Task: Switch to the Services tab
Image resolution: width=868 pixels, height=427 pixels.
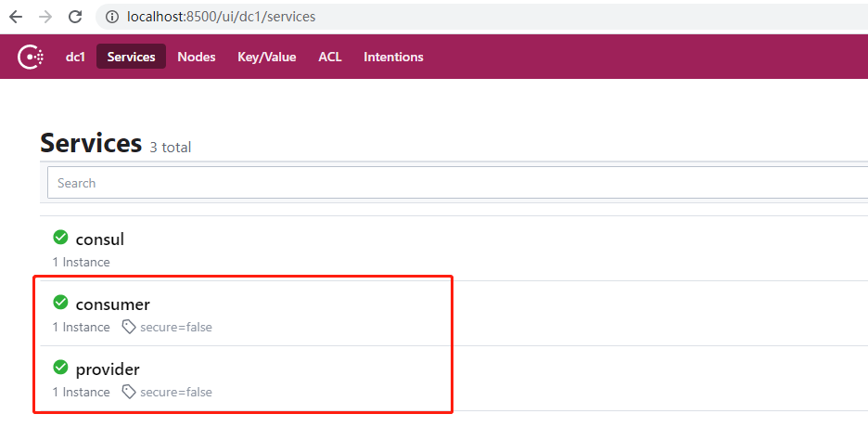Action: pos(131,57)
